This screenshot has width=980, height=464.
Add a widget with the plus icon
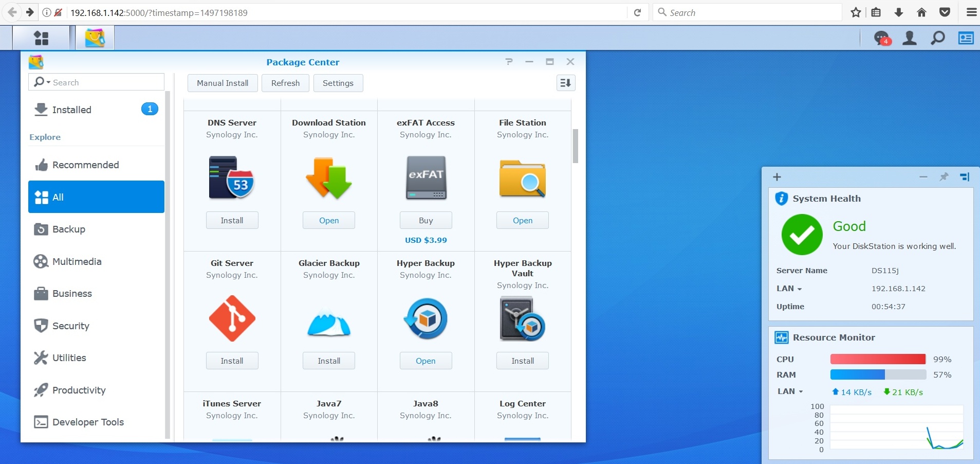777,177
